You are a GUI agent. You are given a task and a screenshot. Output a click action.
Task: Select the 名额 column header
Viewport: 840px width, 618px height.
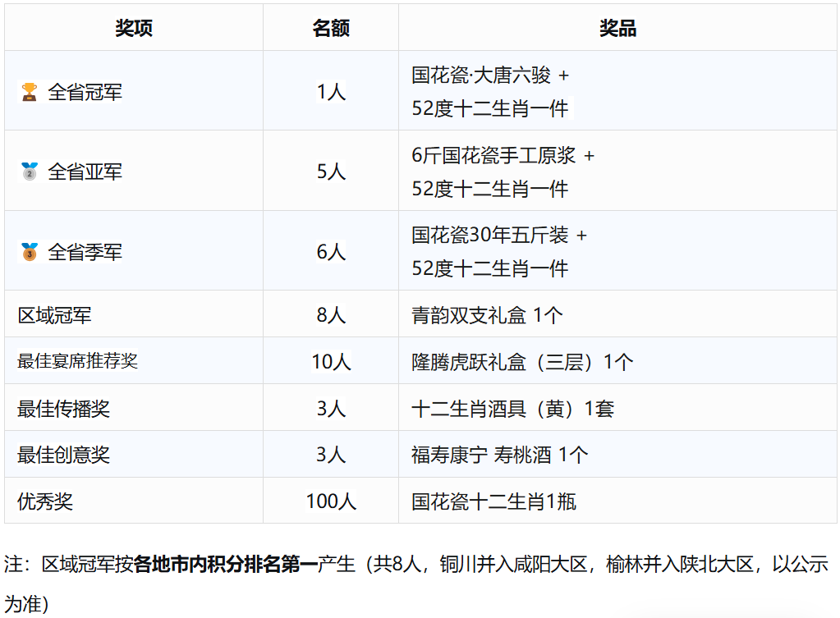coord(331,28)
